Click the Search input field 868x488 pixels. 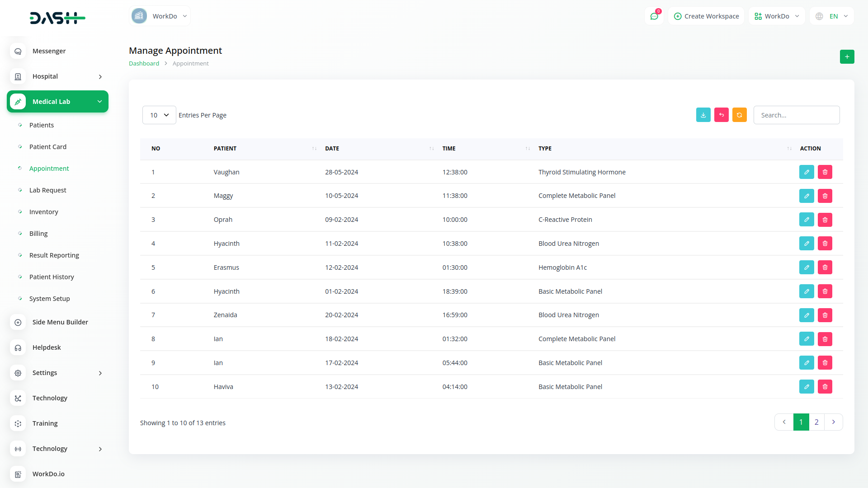(796, 115)
